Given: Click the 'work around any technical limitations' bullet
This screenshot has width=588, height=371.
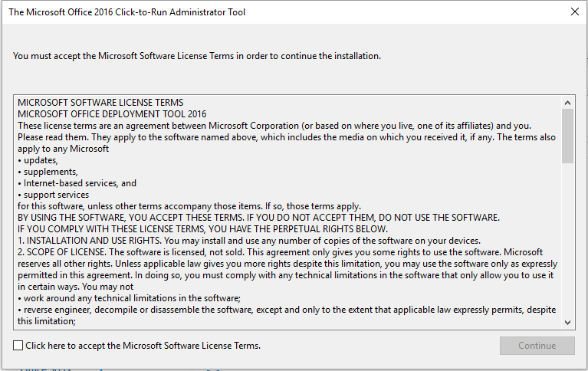Looking at the screenshot, I should pos(129,298).
